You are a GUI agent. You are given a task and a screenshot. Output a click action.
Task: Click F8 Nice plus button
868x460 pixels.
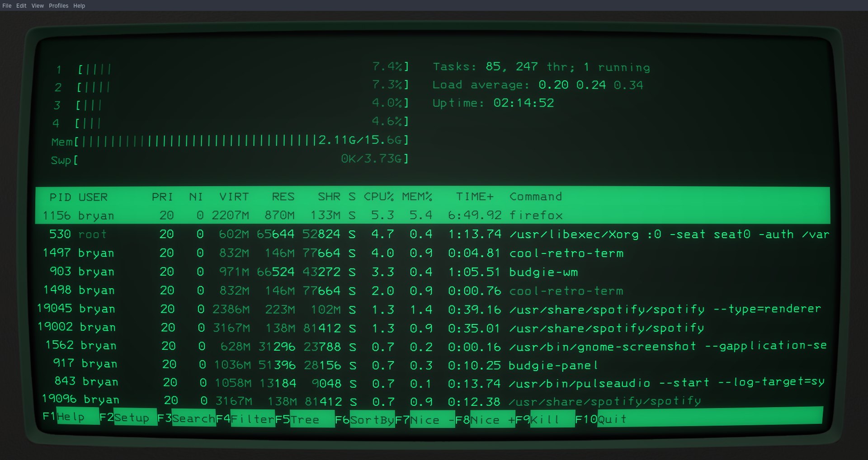click(485, 420)
